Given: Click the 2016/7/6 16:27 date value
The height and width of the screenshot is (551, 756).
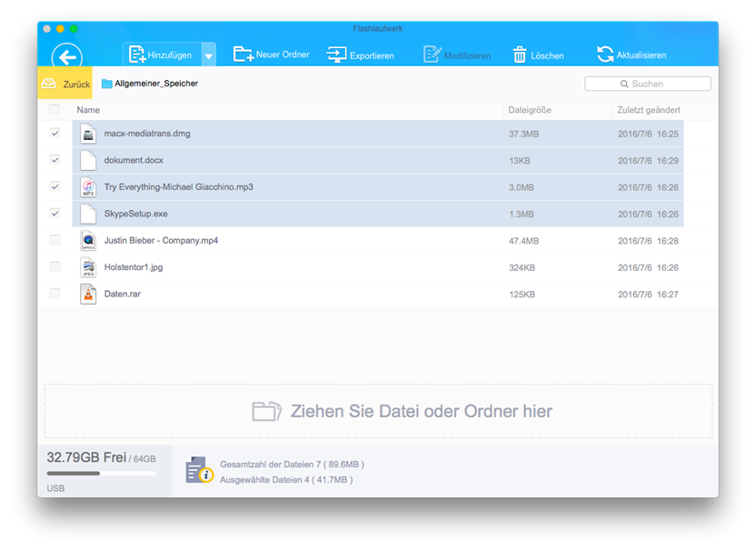Looking at the screenshot, I should tap(648, 295).
